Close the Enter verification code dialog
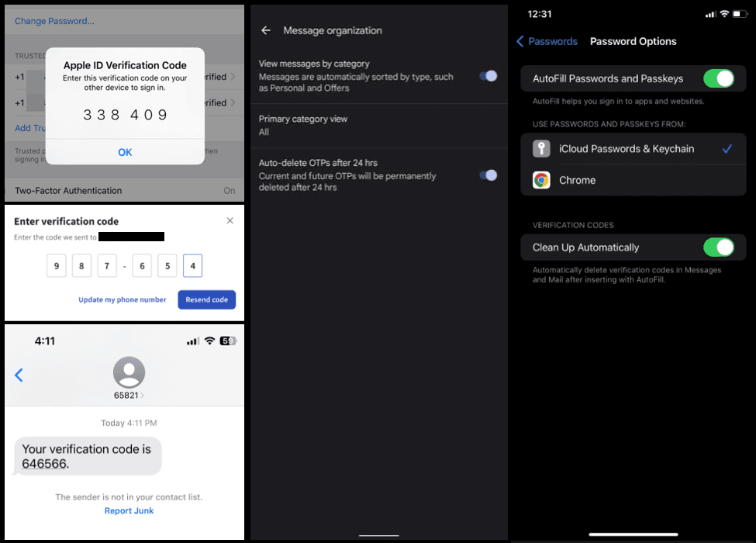Image resolution: width=756 pixels, height=543 pixels. tap(230, 220)
